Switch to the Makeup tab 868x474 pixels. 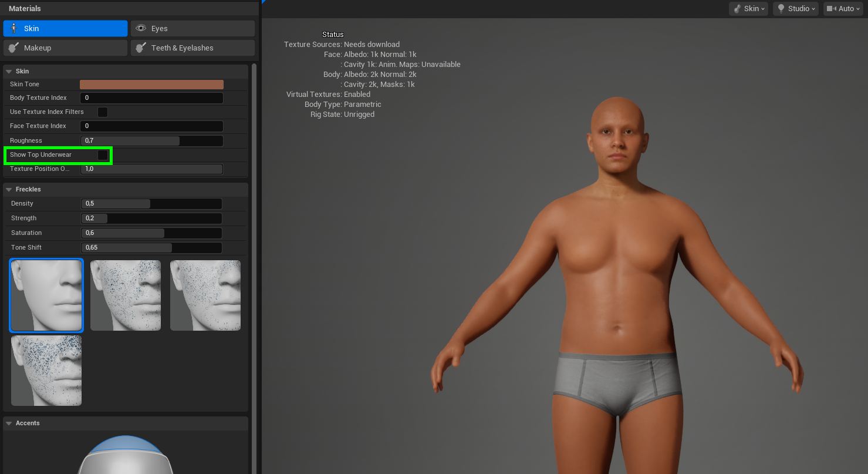(x=65, y=48)
